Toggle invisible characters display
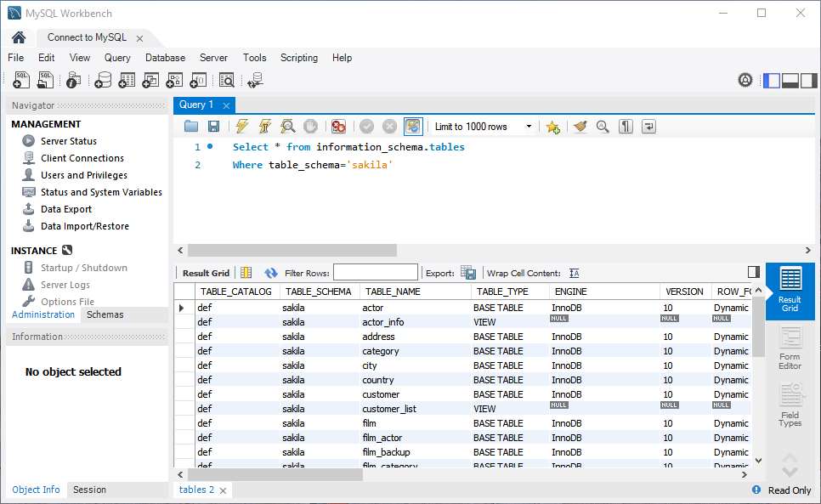 pos(626,126)
